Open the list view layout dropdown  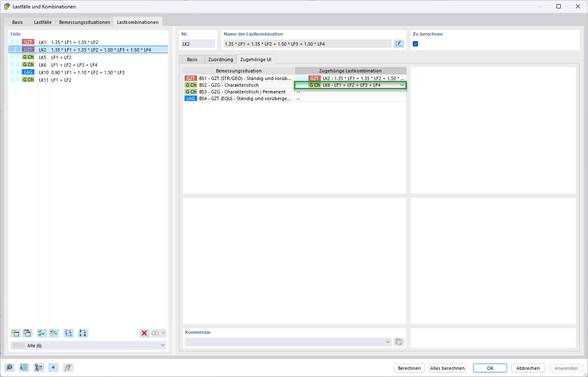pos(159,333)
